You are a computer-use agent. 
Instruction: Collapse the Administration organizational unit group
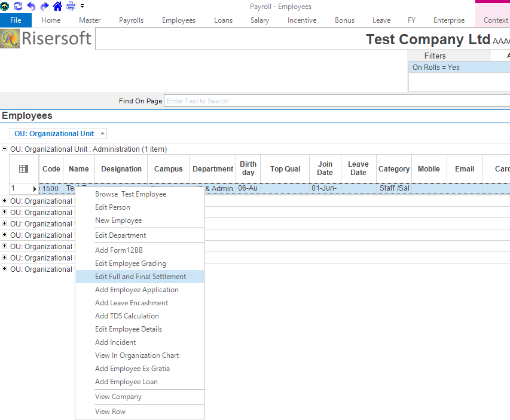(5, 149)
